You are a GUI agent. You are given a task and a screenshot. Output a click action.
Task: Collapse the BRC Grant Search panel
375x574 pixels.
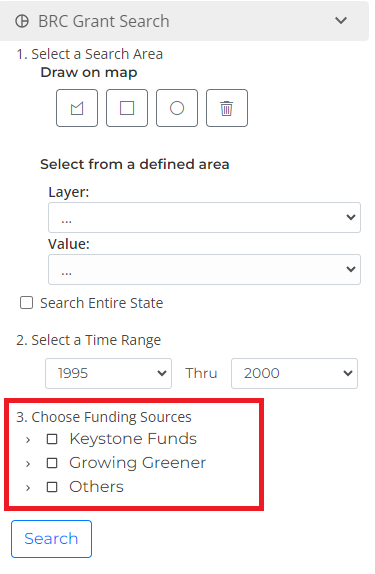(x=341, y=20)
